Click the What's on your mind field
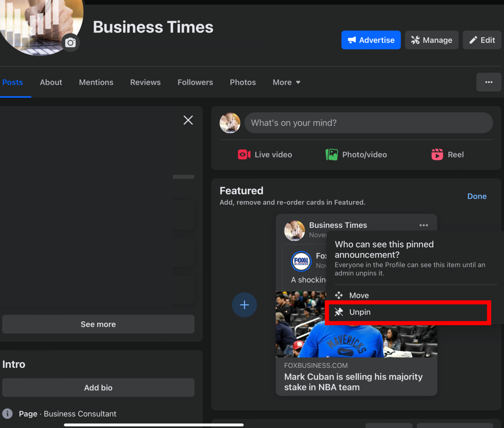Screen dimensions: 504x428 click(368, 123)
